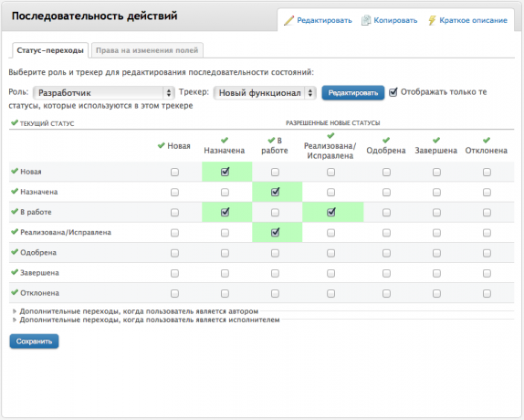Switch to Права на изменения полей tab
This screenshot has height=420, width=524.
click(147, 50)
